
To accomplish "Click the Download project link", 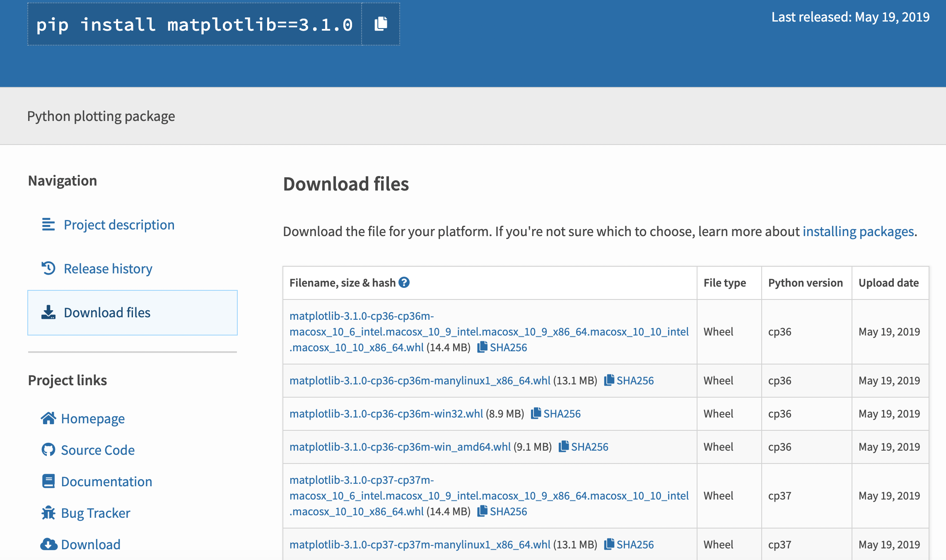I will 91,545.
